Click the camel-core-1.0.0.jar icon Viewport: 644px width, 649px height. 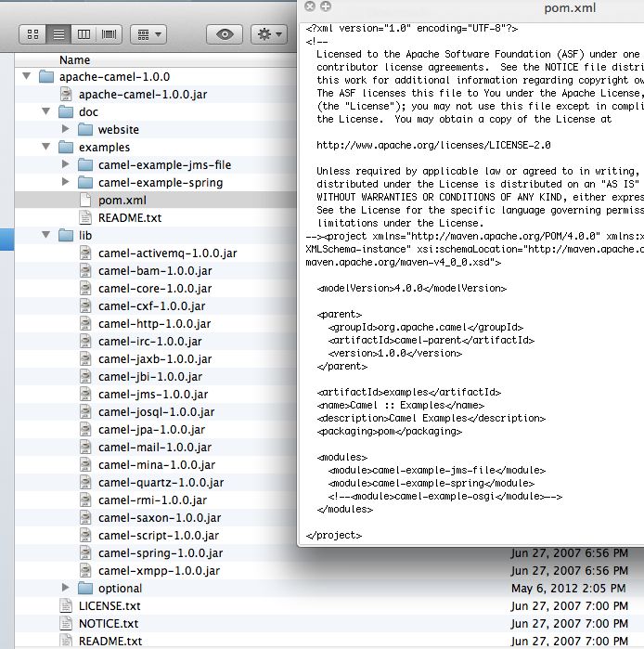tap(85, 289)
